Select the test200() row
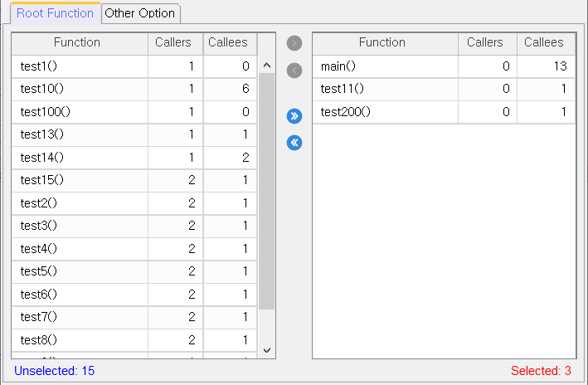The height and width of the screenshot is (385, 588). click(444, 112)
